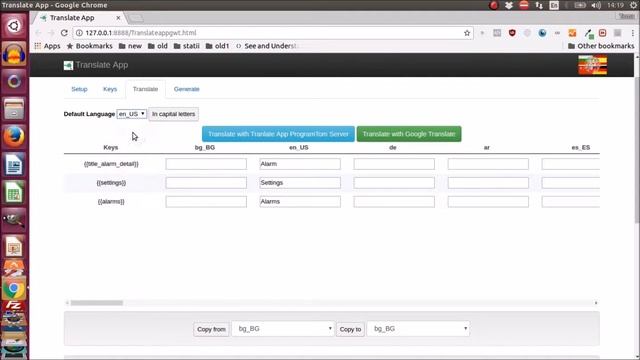The image size is (640, 360).
Task: Click the en_US column header
Action: 298,147
